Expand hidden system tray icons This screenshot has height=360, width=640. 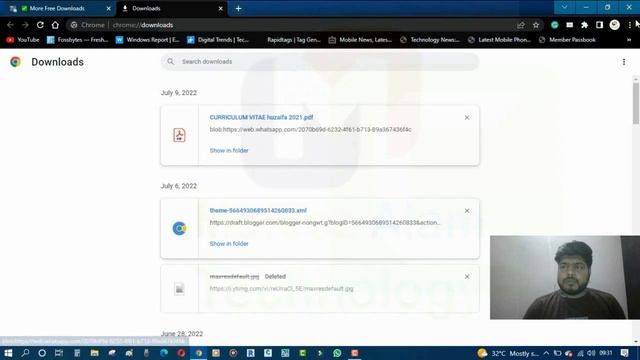[x=547, y=353]
